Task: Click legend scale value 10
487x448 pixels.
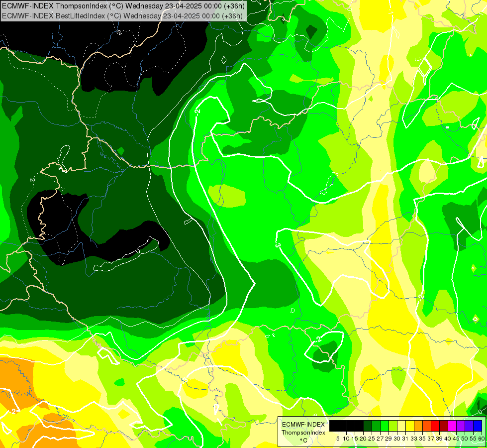Action: tap(346, 439)
